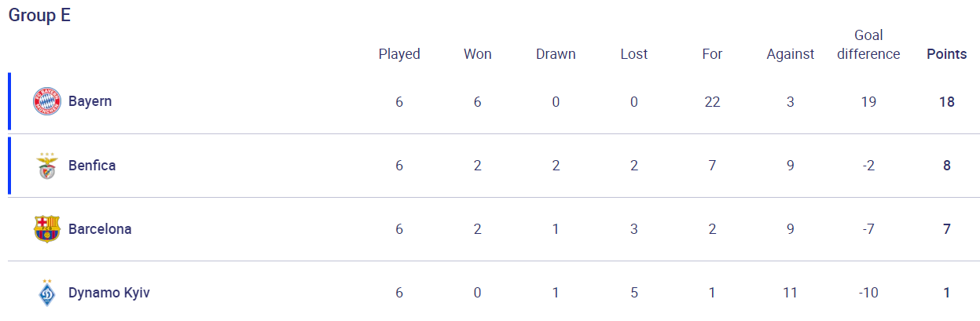Click the Drawn column header
Viewport: 980px width, 321px height.
click(556, 54)
